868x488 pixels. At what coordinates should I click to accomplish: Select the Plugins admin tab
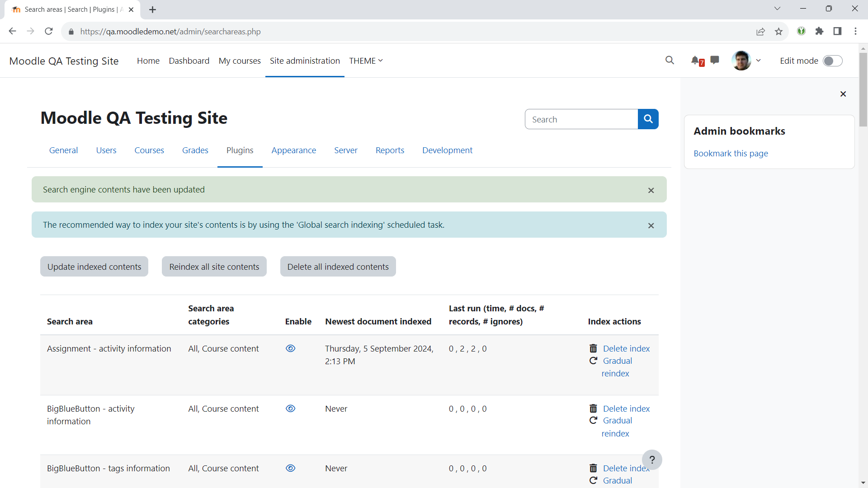(x=240, y=150)
